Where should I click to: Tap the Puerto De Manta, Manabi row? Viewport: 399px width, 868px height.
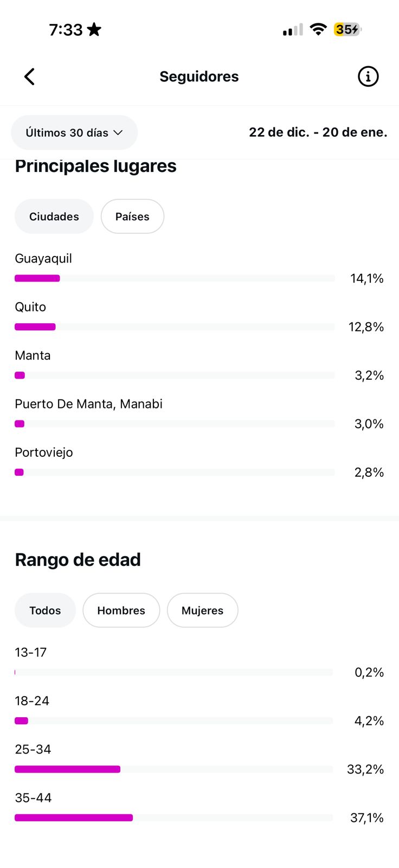pyautogui.click(x=88, y=404)
